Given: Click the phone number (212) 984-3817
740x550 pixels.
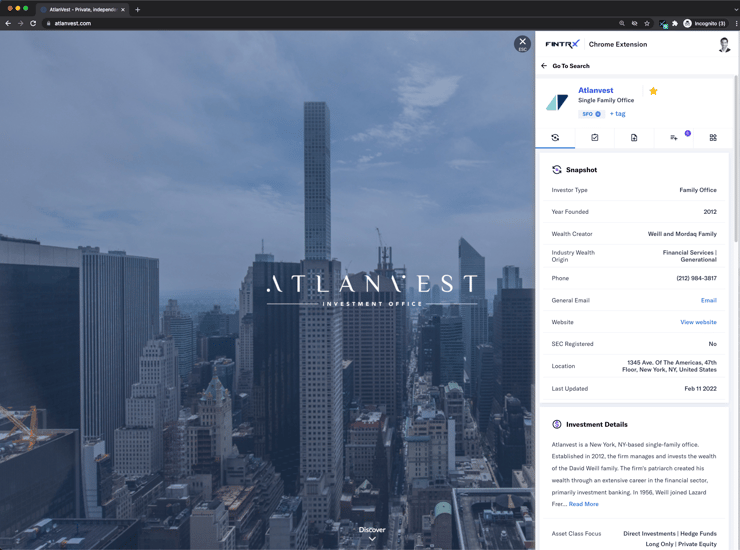Looking at the screenshot, I should pyautogui.click(x=696, y=278).
